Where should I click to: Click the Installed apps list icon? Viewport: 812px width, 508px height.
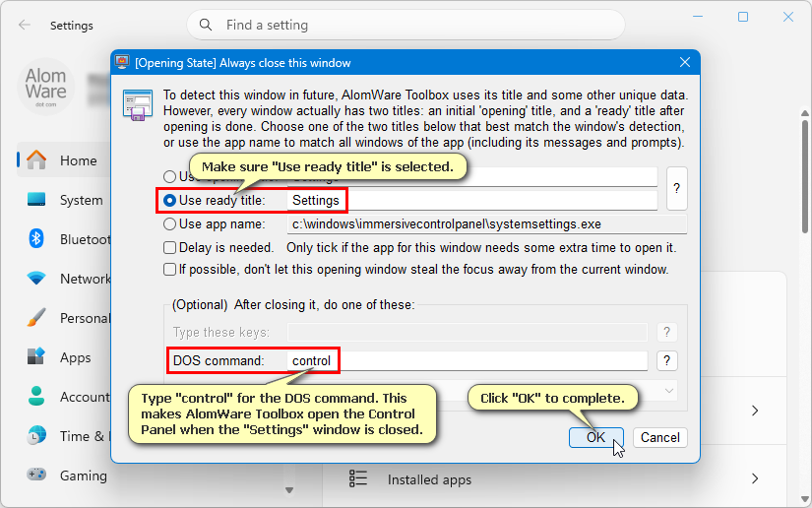[x=358, y=478]
